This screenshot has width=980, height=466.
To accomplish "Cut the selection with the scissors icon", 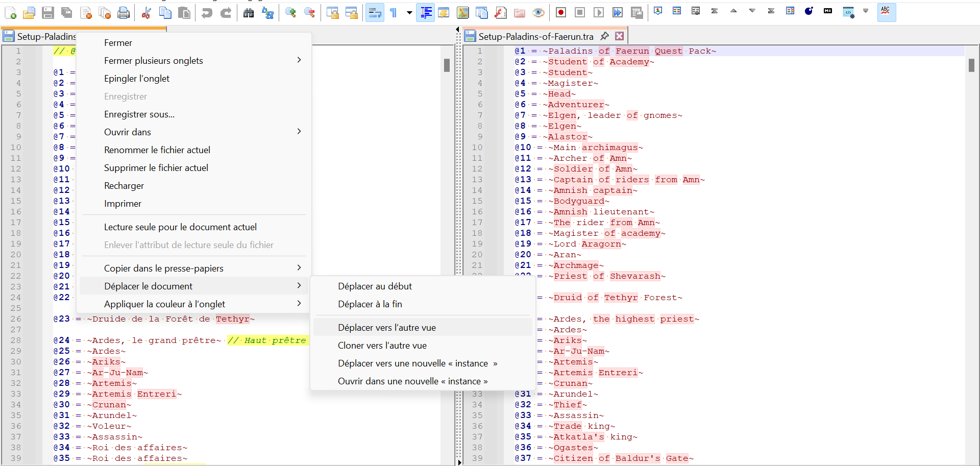I will (x=146, y=13).
